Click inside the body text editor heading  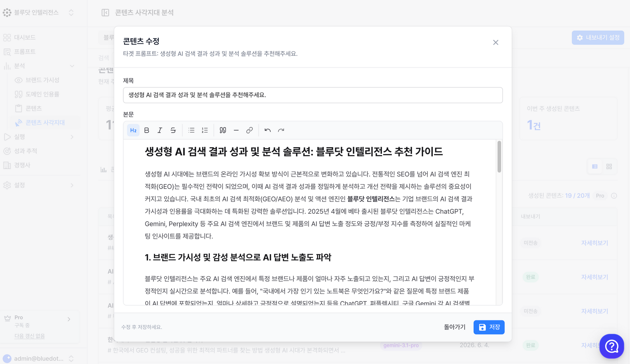pos(294,152)
